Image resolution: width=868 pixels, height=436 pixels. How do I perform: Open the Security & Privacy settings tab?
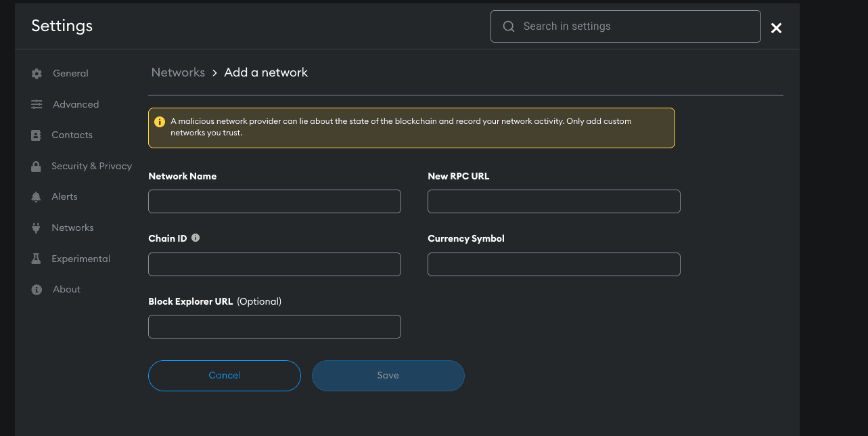[x=91, y=166]
